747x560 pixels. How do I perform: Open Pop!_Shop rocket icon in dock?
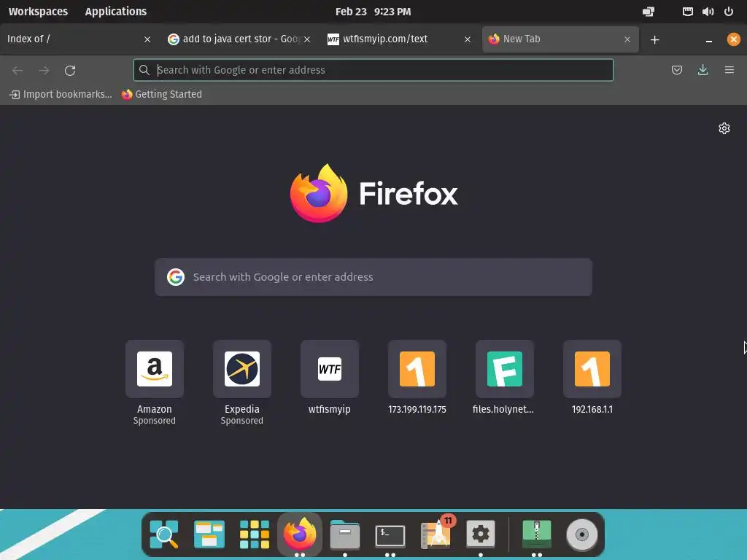point(436,533)
